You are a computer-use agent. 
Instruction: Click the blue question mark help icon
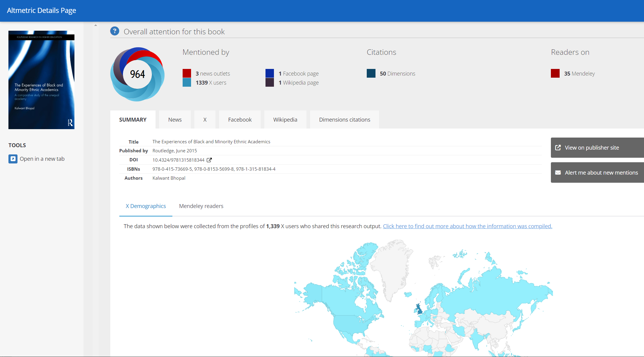(x=115, y=31)
